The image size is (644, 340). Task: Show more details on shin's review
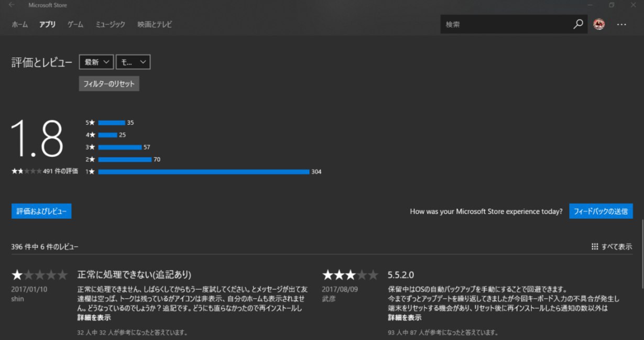click(94, 317)
